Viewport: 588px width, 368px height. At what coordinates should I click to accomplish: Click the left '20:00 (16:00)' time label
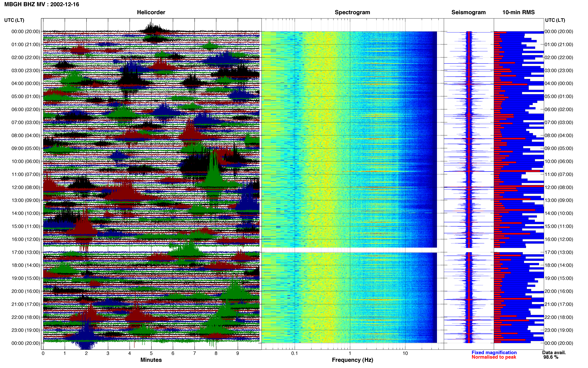[x=26, y=291]
